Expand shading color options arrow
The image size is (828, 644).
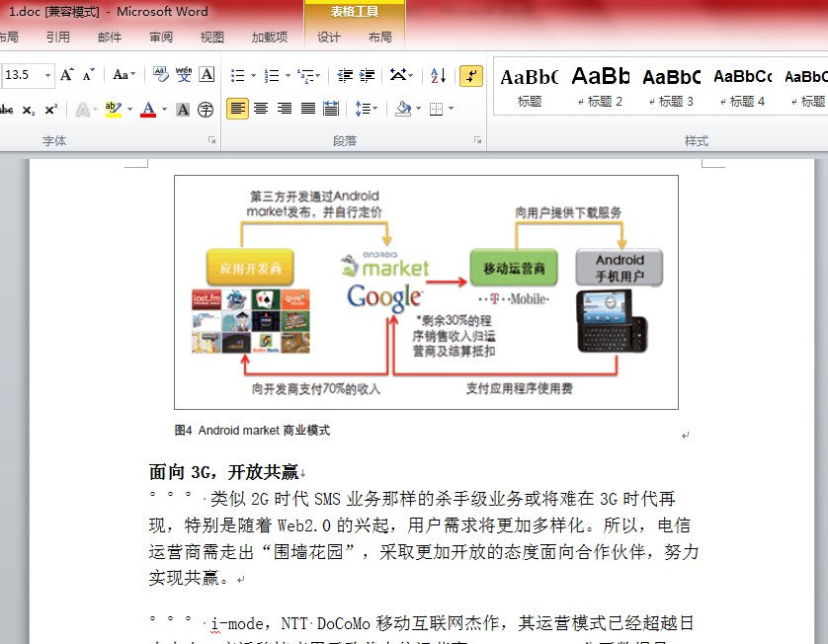(418, 109)
